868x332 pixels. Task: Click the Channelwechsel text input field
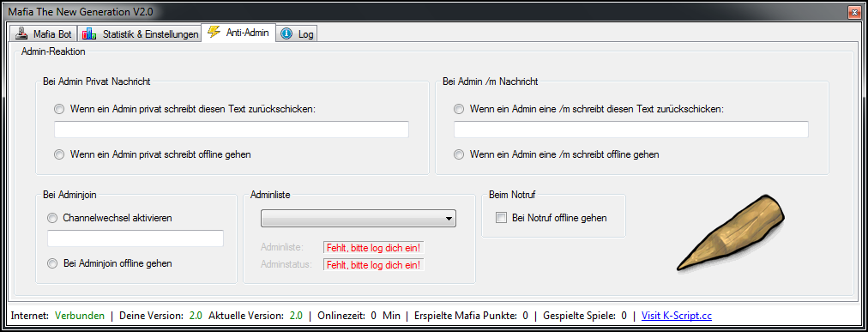point(136,238)
